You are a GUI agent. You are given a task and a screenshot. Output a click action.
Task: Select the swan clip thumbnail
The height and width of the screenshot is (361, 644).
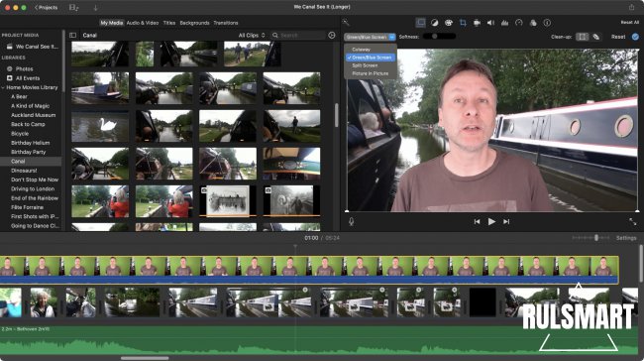pyautogui.click(x=100, y=126)
